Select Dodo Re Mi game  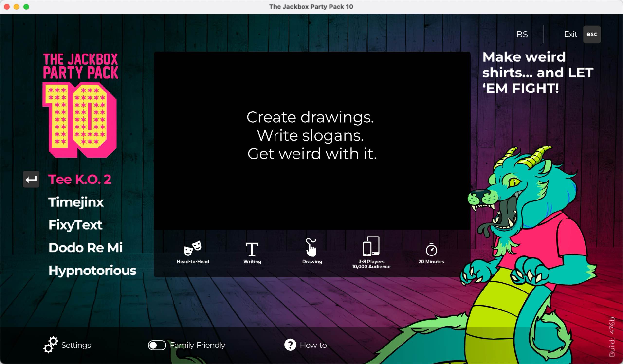coord(85,248)
